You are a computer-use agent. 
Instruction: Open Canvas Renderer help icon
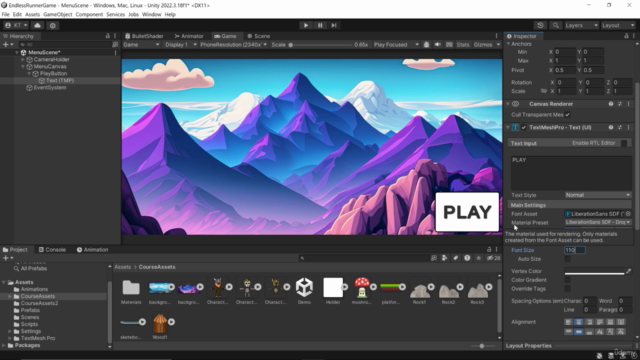click(611, 104)
